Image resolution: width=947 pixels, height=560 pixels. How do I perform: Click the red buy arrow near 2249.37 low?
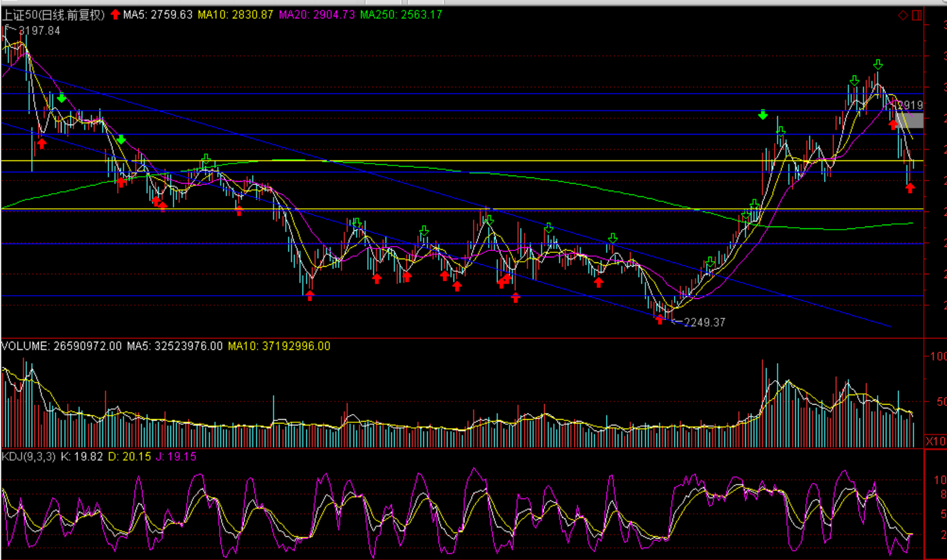tap(659, 319)
